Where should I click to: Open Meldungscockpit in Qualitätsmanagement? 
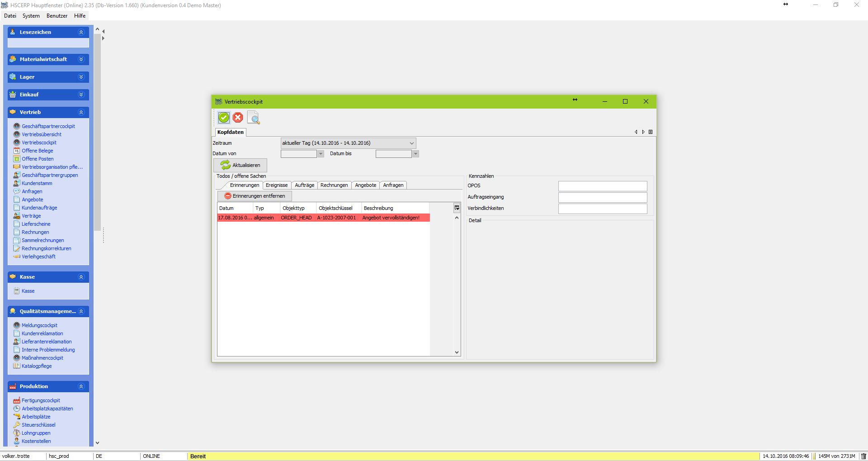coord(39,325)
